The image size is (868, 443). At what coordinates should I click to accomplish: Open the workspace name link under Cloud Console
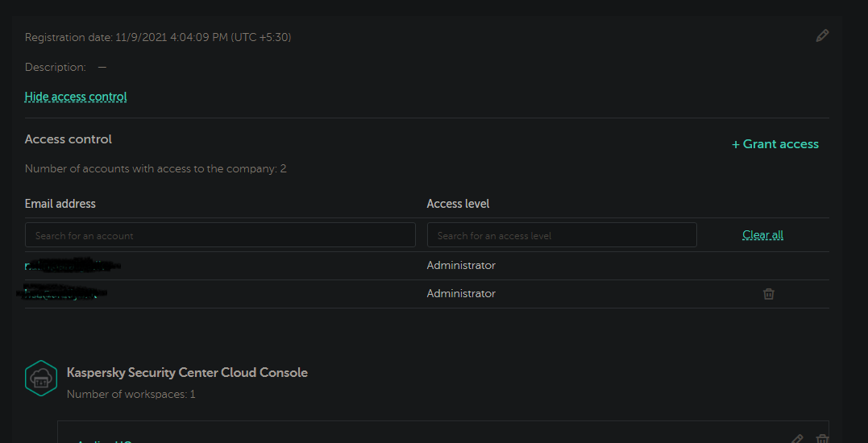point(103,441)
